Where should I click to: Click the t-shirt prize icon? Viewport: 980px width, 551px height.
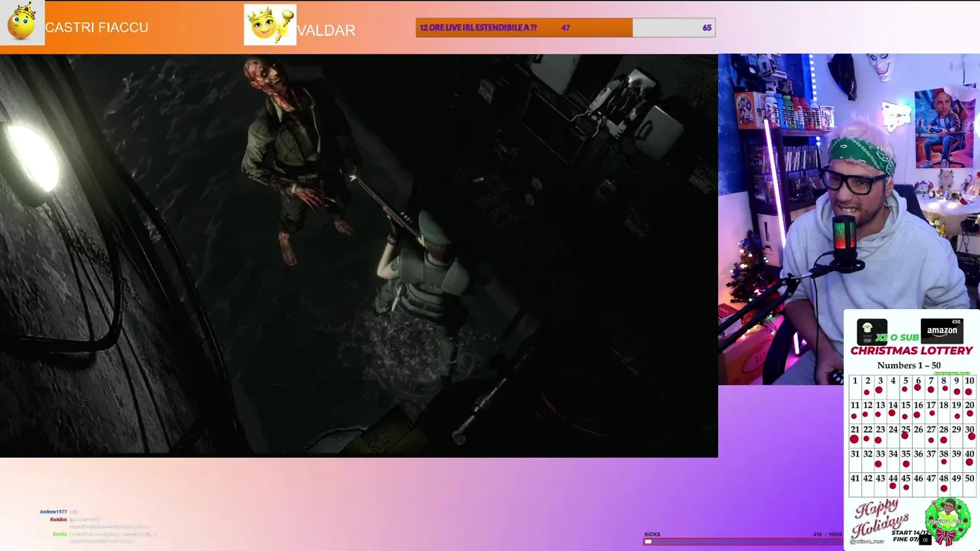[871, 331]
